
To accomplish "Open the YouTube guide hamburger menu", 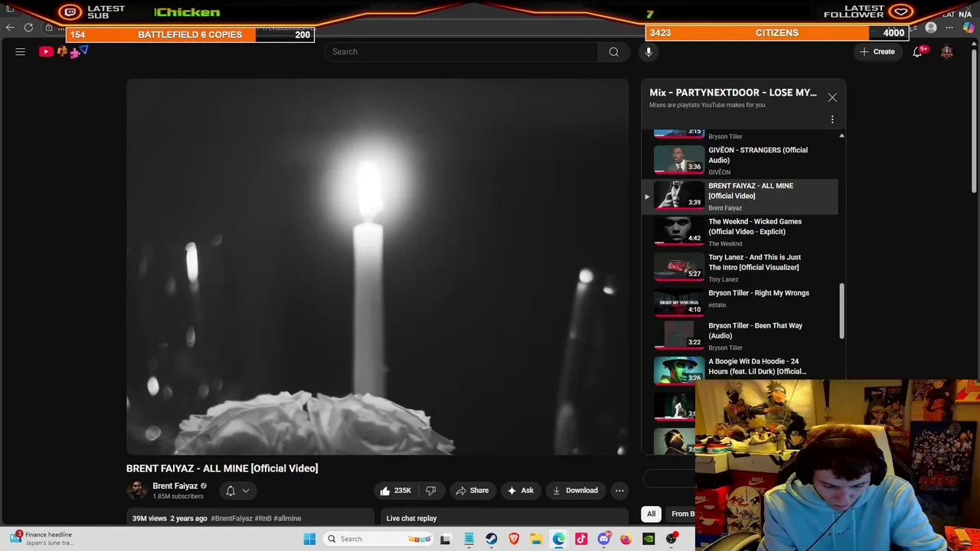I will (x=21, y=52).
